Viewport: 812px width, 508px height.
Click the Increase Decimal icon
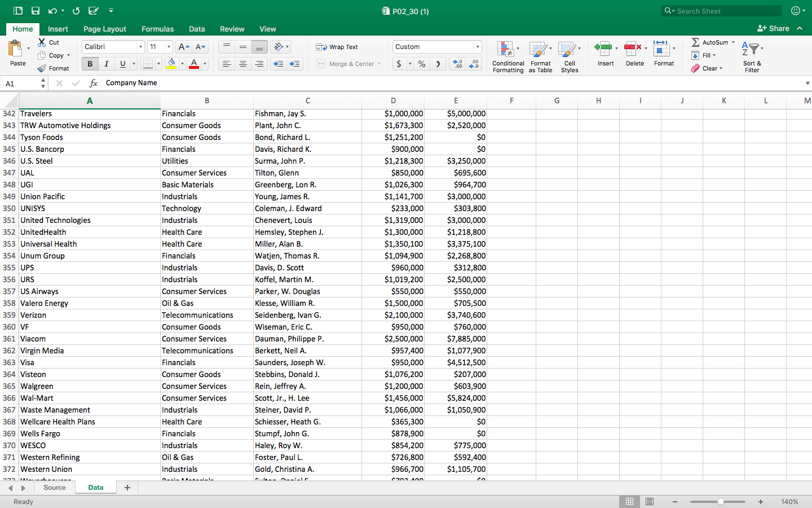(x=457, y=64)
